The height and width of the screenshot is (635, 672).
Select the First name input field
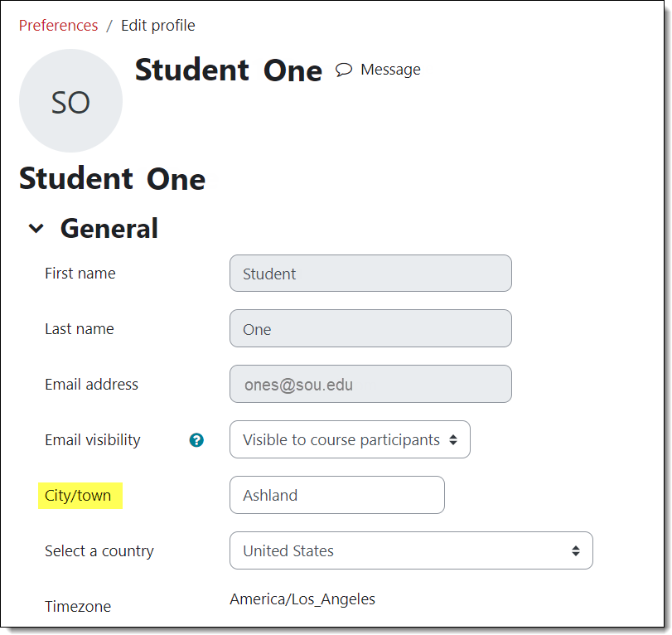tap(370, 273)
